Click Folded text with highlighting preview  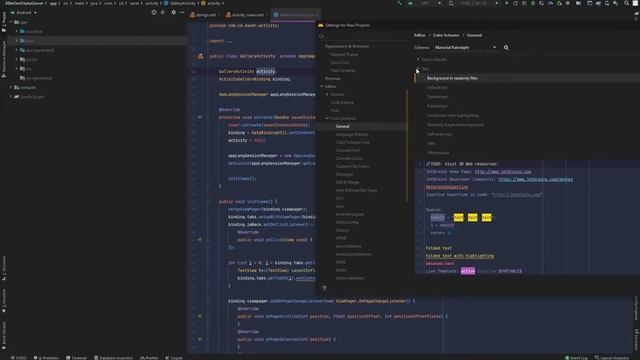pyautogui.click(x=460, y=256)
